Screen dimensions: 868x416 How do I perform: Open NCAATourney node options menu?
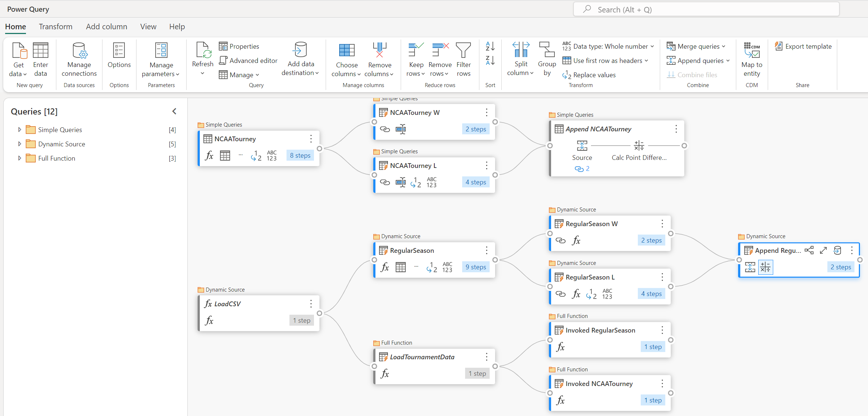tap(311, 139)
